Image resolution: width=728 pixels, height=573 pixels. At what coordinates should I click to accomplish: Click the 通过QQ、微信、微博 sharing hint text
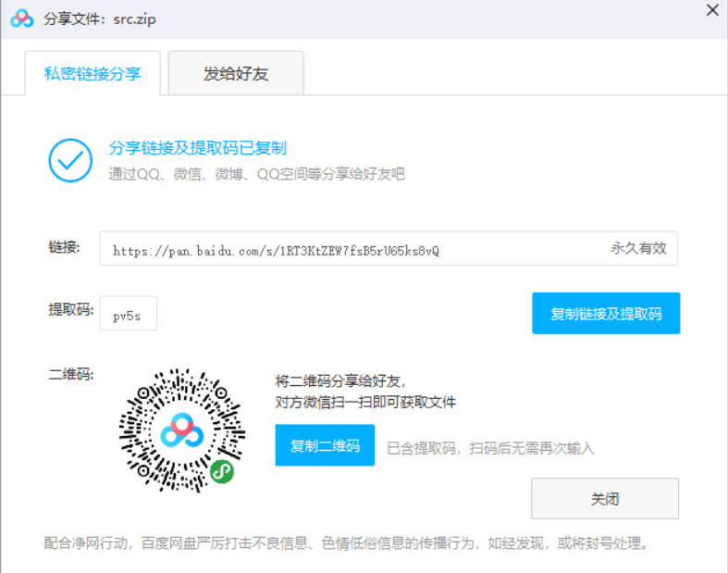pos(257,174)
